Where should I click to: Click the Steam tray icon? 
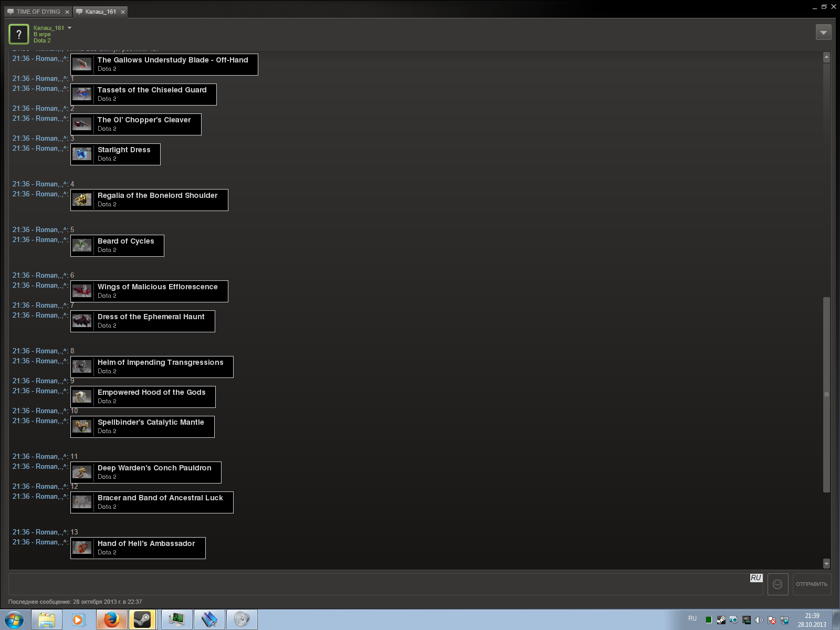[721, 620]
